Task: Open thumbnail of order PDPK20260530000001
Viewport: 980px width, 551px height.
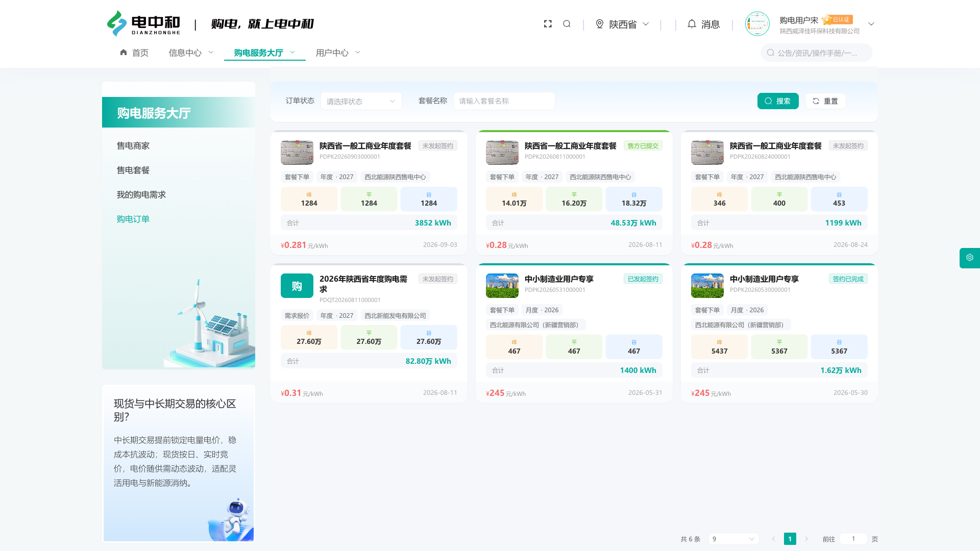Action: pos(707,286)
